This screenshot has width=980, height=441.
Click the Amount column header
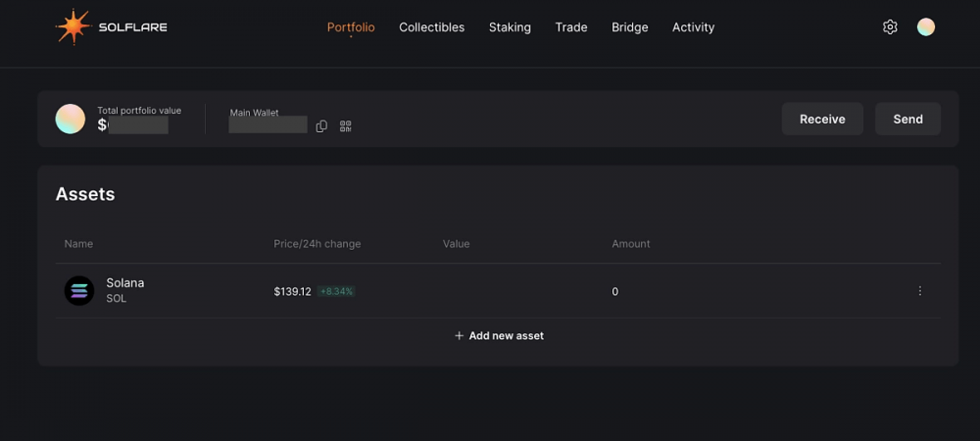point(630,244)
